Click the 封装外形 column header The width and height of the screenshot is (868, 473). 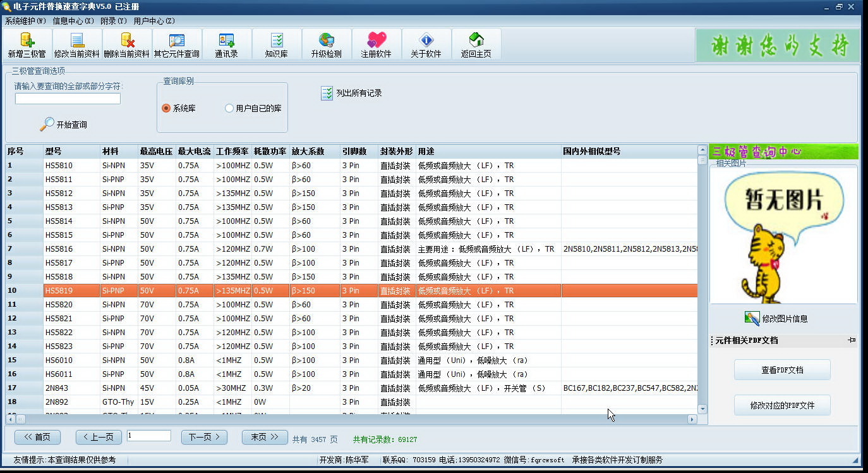click(x=397, y=152)
